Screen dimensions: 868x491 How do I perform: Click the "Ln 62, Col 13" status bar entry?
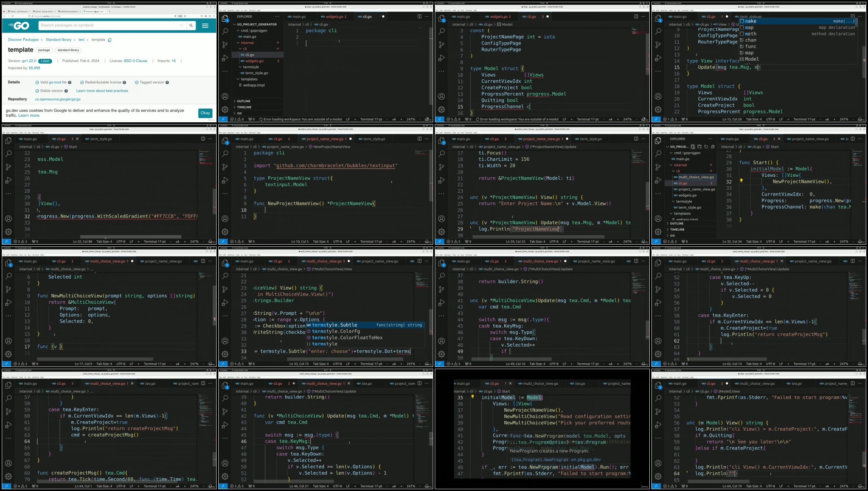(732, 364)
